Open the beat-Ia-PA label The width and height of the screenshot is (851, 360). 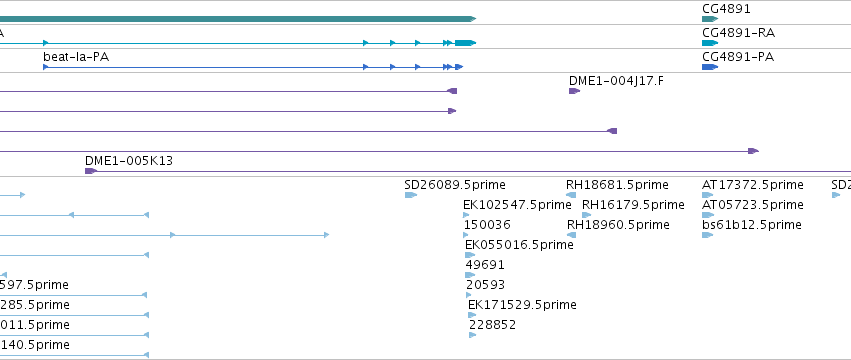point(76,56)
